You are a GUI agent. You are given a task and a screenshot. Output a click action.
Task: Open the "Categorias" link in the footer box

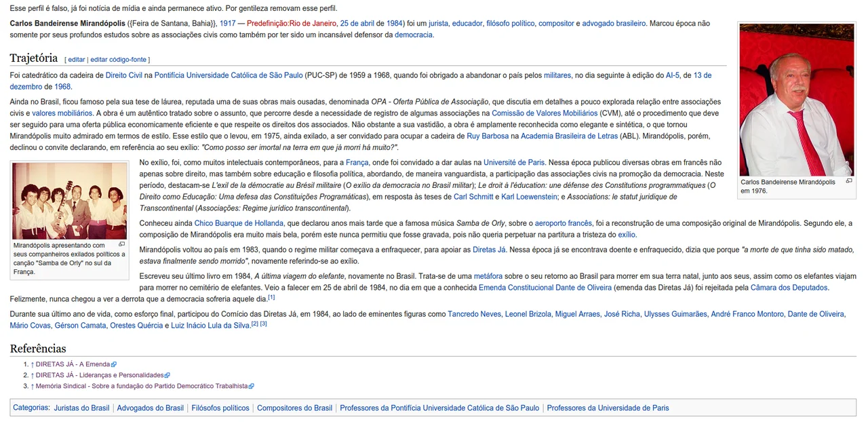point(31,408)
